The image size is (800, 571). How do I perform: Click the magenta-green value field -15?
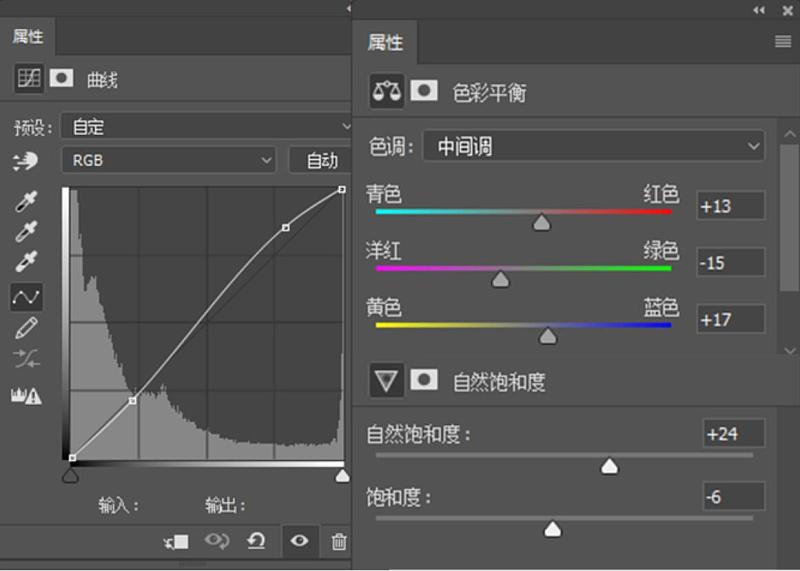tap(731, 262)
